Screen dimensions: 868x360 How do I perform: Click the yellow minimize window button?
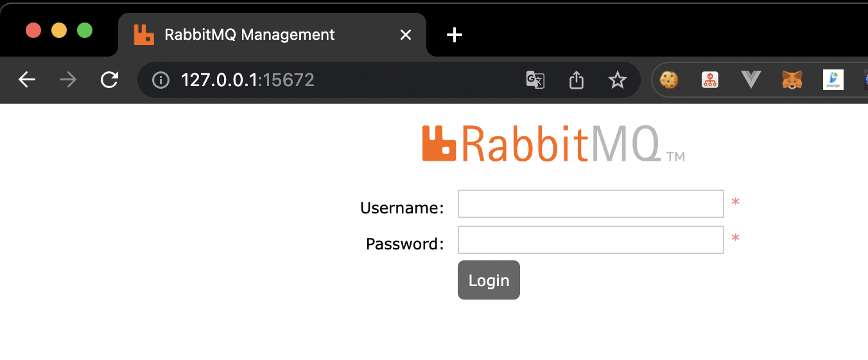[x=59, y=30]
